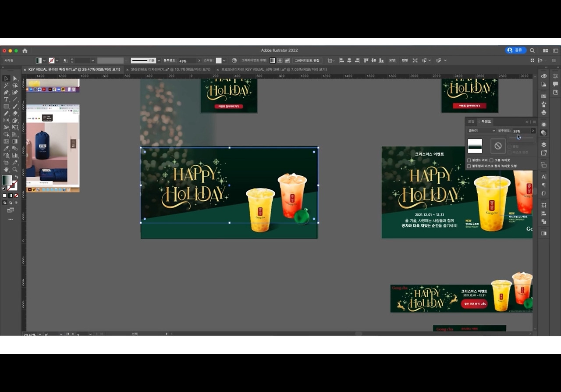Open the Layers panel icon in dock
The image size is (561, 392).
[x=544, y=145]
